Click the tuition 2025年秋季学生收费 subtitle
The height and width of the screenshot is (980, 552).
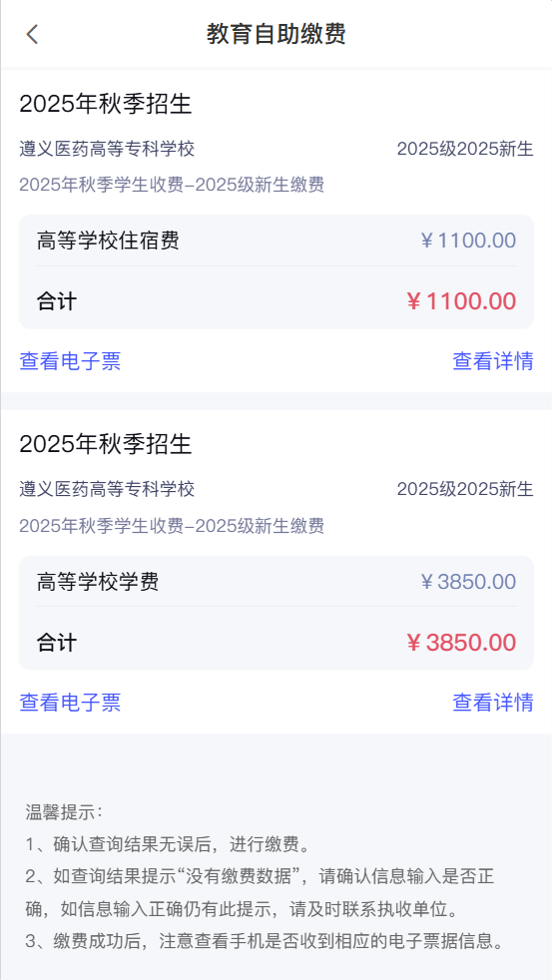[172, 526]
